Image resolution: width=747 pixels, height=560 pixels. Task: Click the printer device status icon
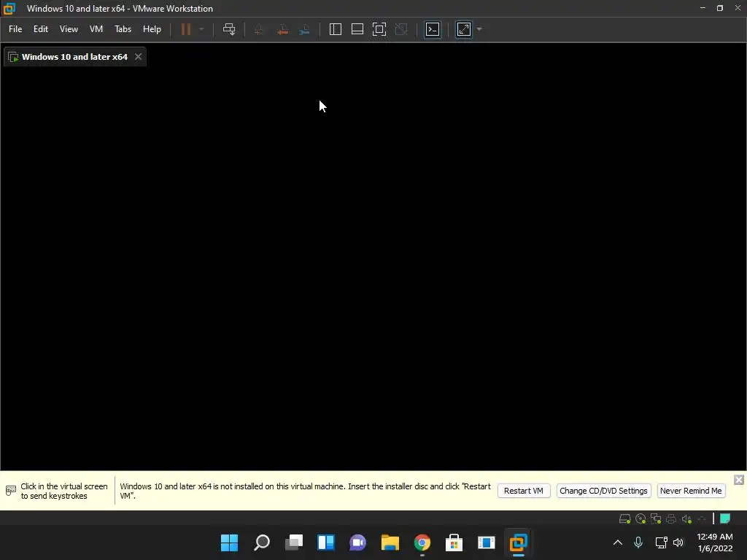click(x=671, y=518)
